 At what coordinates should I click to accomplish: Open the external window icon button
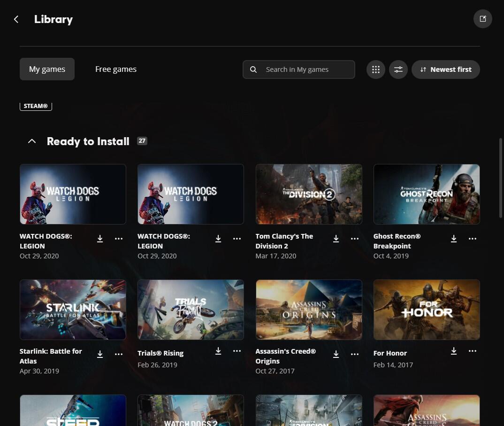(482, 19)
